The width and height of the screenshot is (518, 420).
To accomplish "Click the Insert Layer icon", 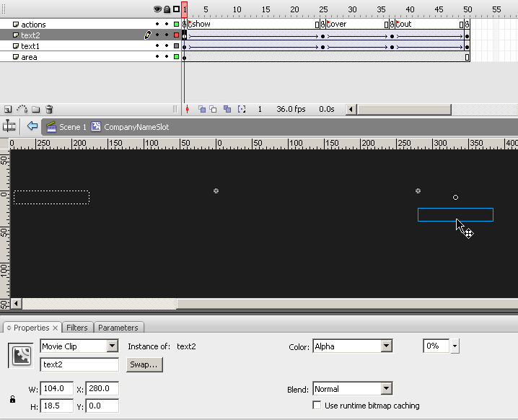I will pyautogui.click(x=8, y=109).
